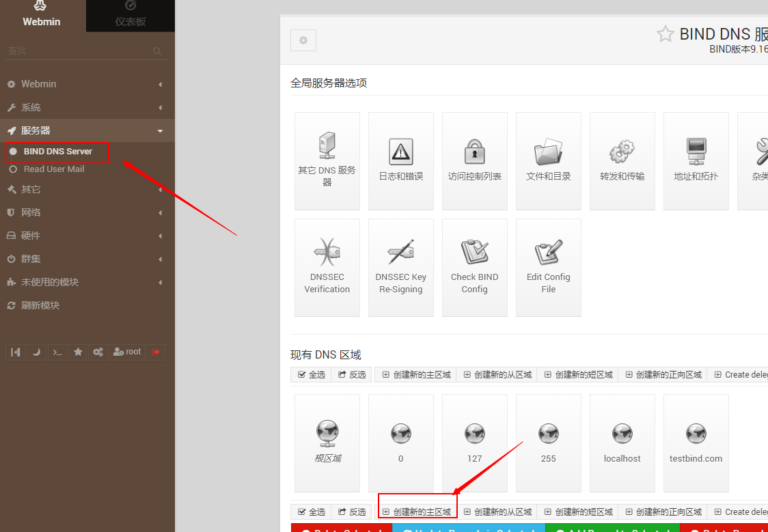
Task: Expand the 系统 category in sidebar
Action: point(87,108)
